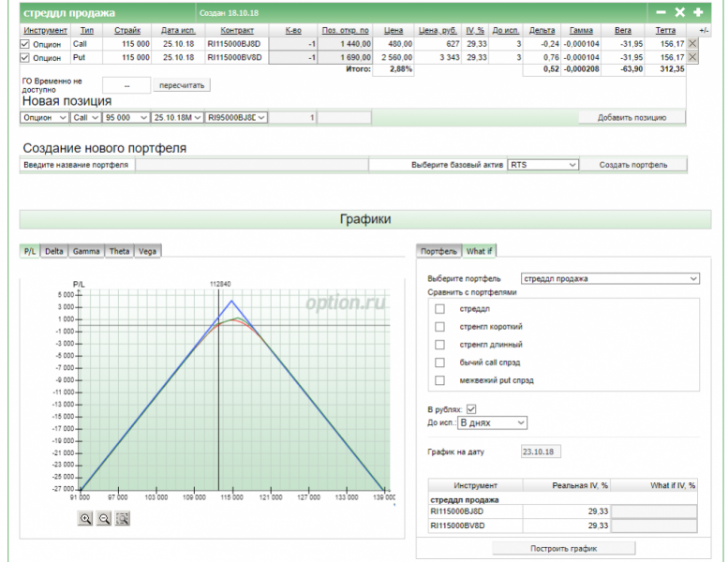Zoom out on the P/L chart
This screenshot has height=562, width=728.
point(104,518)
